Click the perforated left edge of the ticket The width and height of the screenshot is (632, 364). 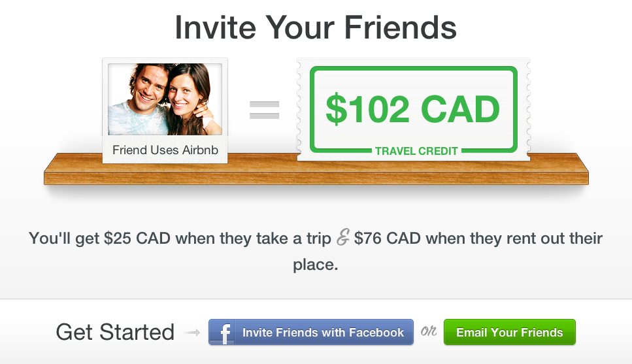click(301, 110)
